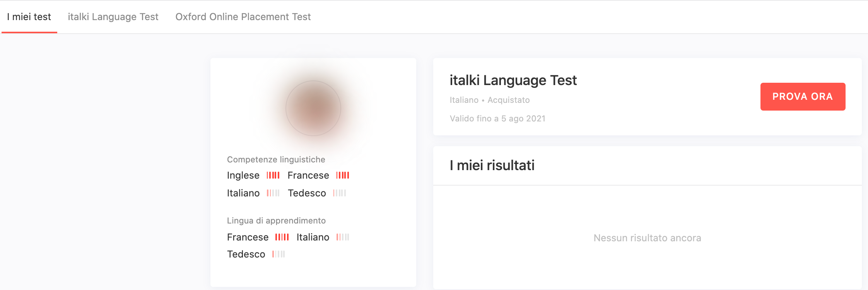Select Tedesco label in Lingua di apprendimento
The width and height of the screenshot is (868, 290).
[246, 254]
